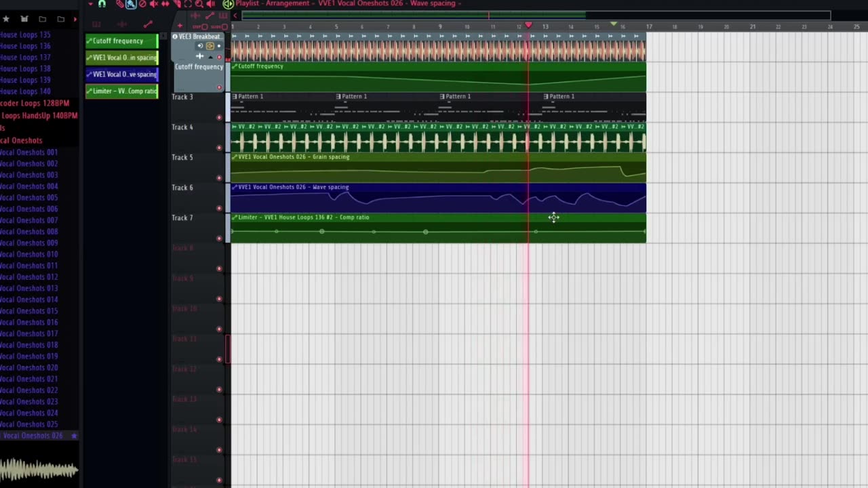
Task: Select the Slice tool
Action: click(x=177, y=4)
